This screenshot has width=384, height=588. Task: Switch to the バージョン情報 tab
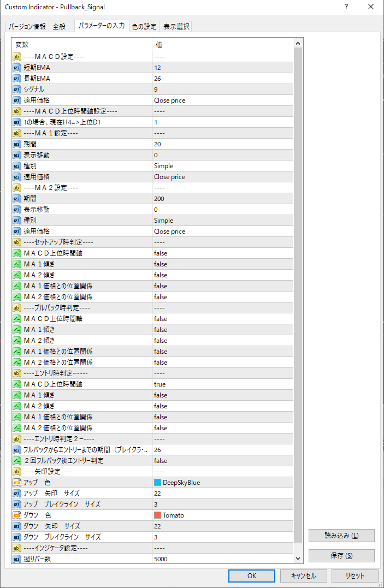[x=27, y=27]
